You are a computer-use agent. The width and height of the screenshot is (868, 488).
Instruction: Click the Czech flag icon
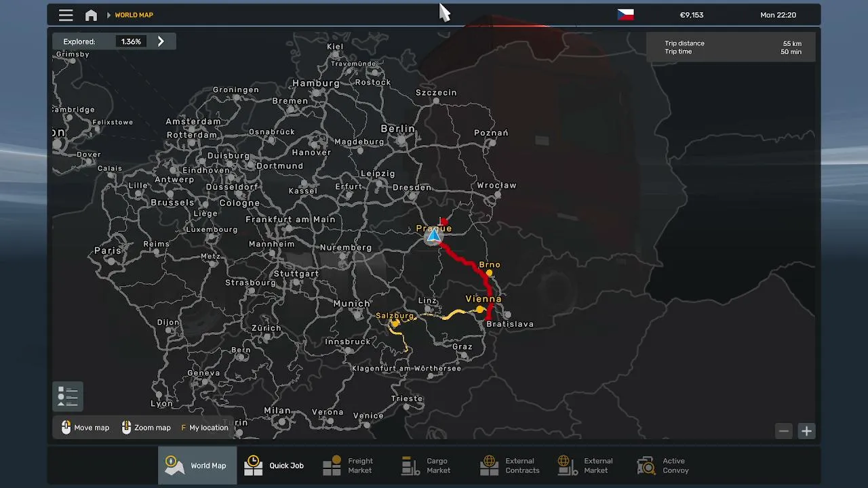[x=625, y=15]
